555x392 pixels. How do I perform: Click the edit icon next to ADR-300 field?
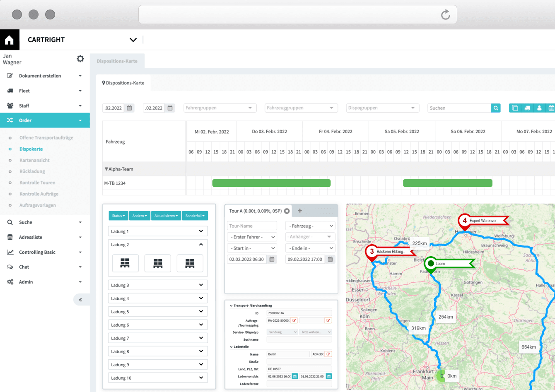point(328,354)
